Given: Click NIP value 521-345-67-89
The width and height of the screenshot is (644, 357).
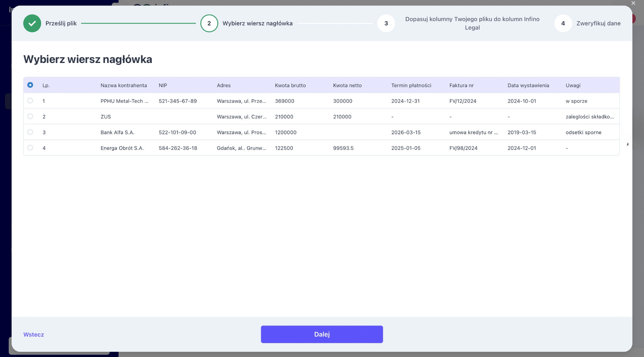Looking at the screenshot, I should [178, 101].
